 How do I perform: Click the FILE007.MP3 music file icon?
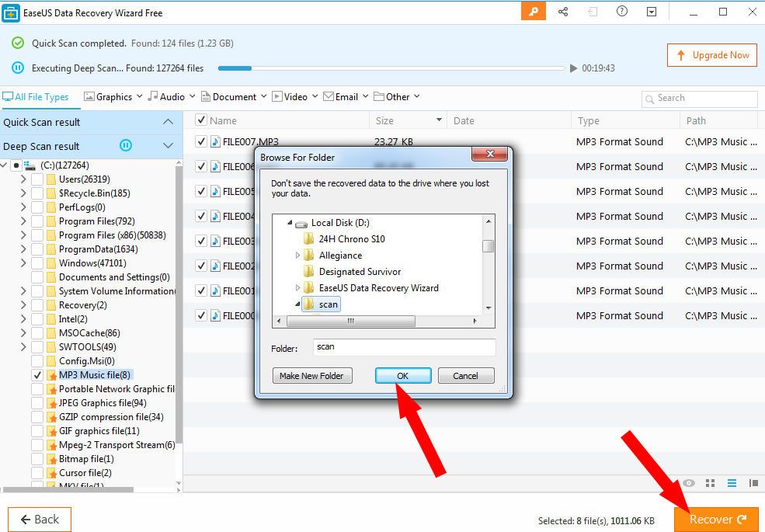tap(215, 141)
